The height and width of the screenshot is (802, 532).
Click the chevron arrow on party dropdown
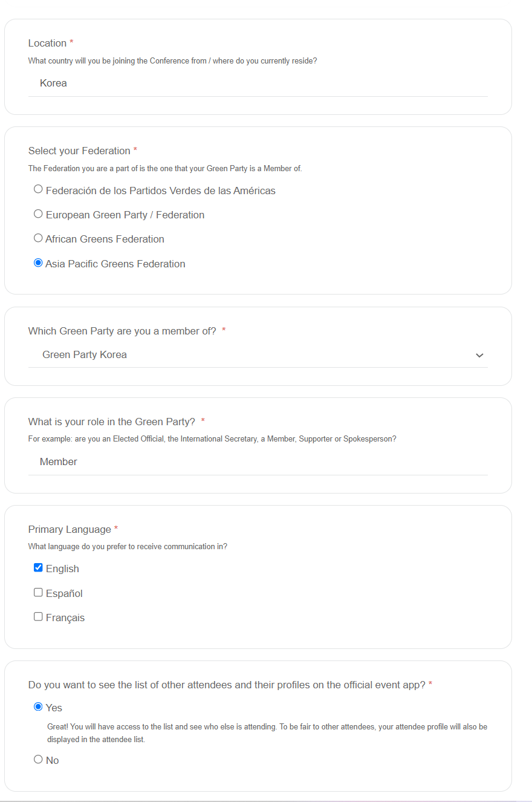pyautogui.click(x=479, y=356)
